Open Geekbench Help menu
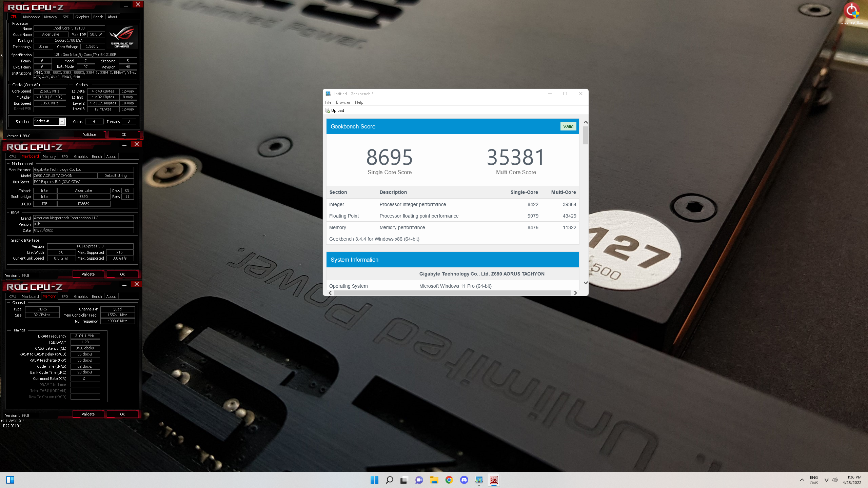This screenshot has width=868, height=488. [359, 102]
